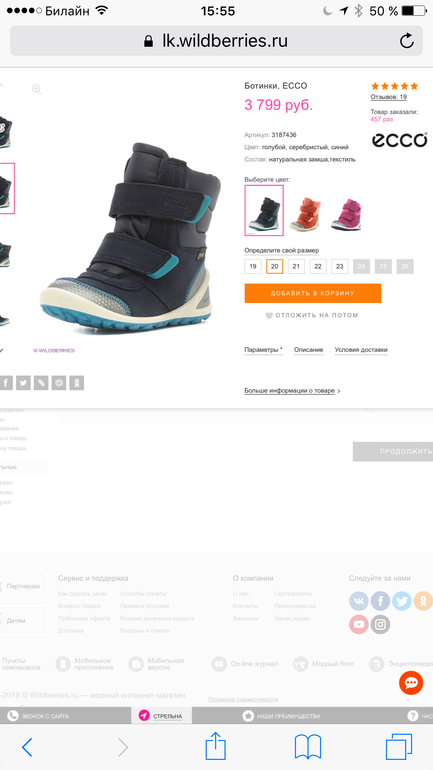Share product via Twitter icon
The image size is (433, 770).
(23, 383)
